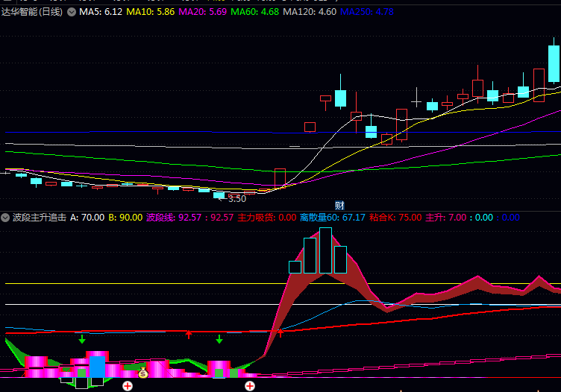This screenshot has height=392, width=561.
Task: Click the blue bar in the lower indicator
Action: coord(97,367)
